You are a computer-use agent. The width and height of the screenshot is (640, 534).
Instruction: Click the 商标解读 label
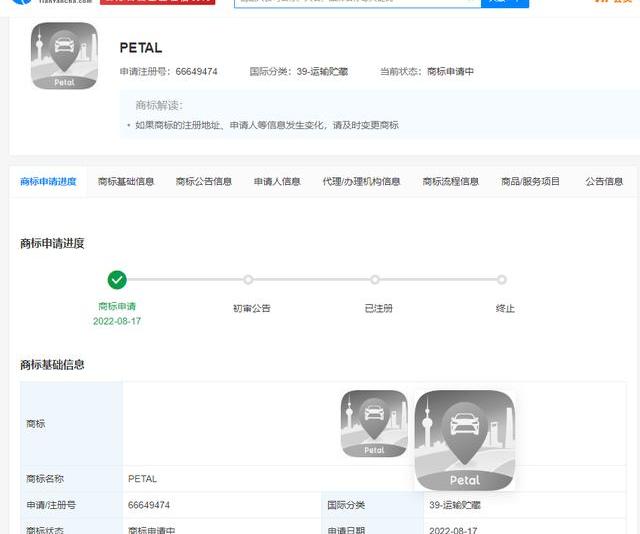pos(159,105)
